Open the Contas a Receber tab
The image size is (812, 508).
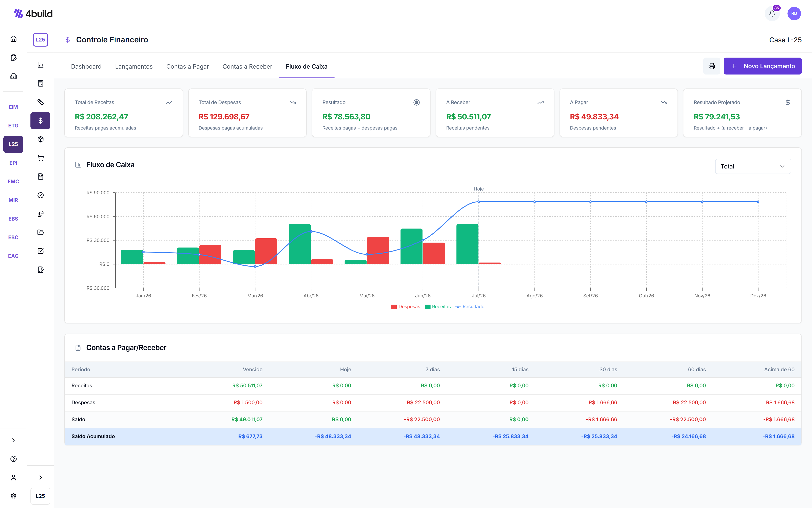click(247, 66)
